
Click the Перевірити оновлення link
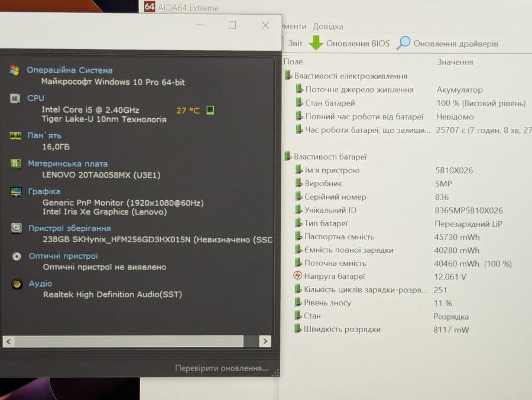point(221,368)
